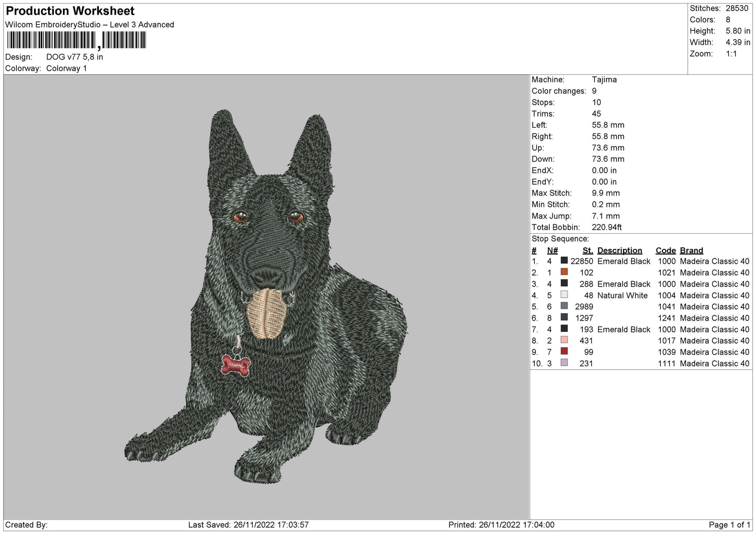The width and height of the screenshot is (756, 534).
Task: Click the barcode under the worksheet title
Action: pos(76,40)
